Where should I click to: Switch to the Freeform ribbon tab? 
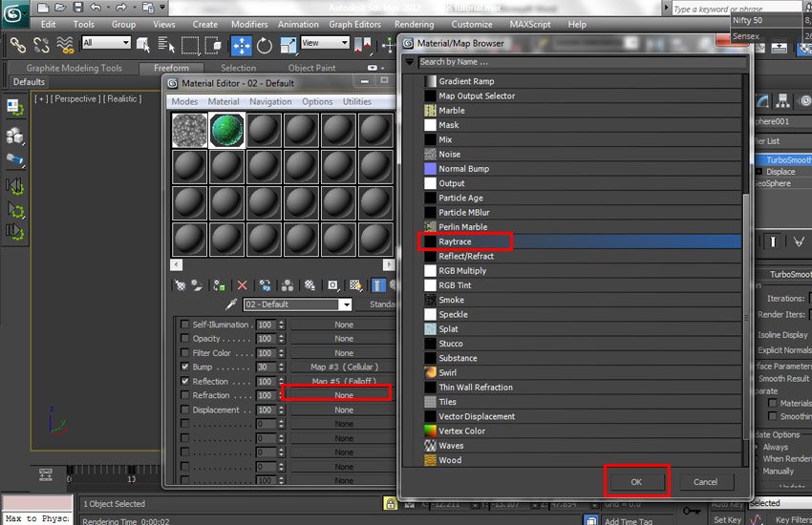pos(172,68)
